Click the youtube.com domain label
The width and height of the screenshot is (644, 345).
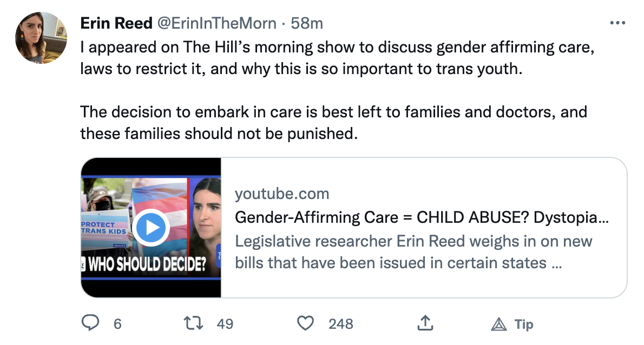tap(282, 193)
